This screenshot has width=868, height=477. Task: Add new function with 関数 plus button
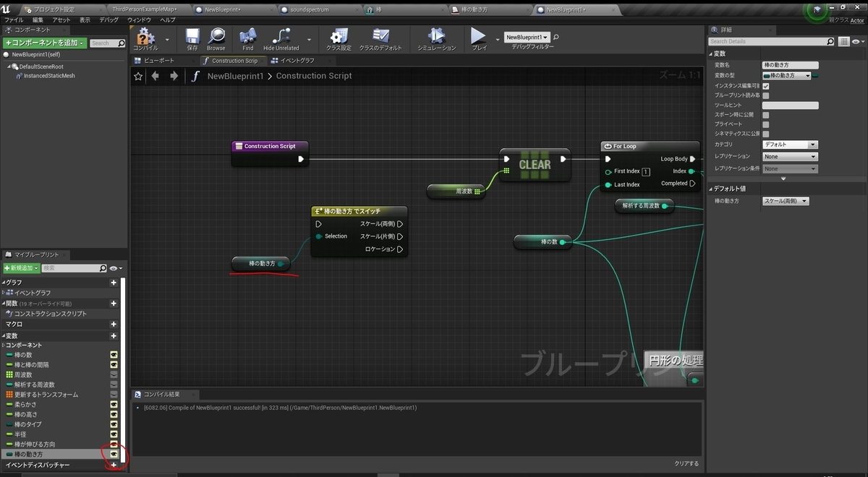pos(114,304)
